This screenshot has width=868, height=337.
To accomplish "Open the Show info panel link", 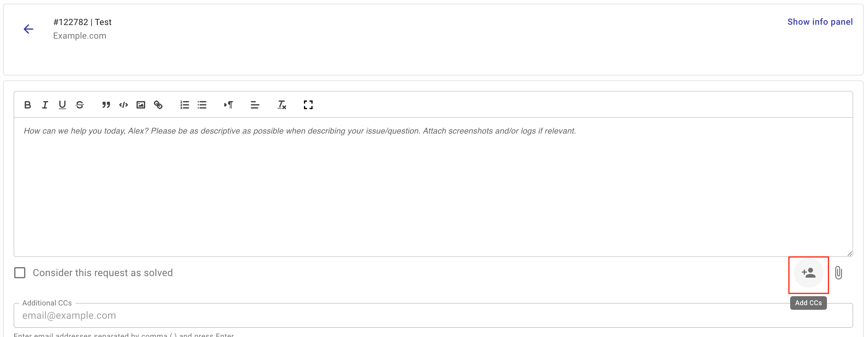I will click(x=820, y=22).
